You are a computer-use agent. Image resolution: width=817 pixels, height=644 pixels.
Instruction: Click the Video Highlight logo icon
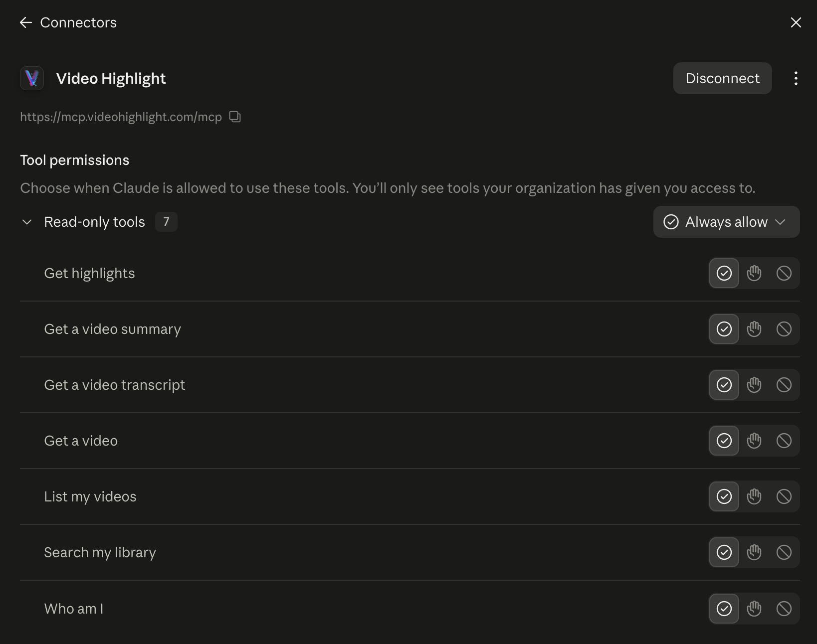[32, 78]
